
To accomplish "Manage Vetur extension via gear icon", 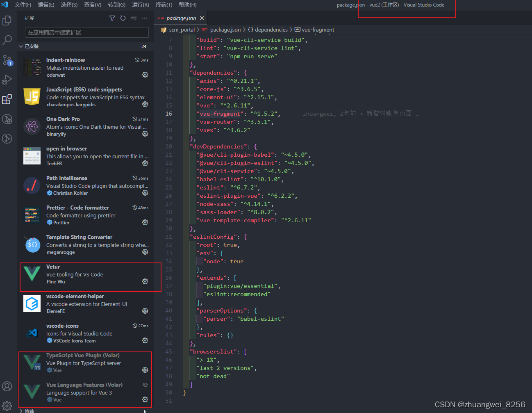I will (145, 281).
